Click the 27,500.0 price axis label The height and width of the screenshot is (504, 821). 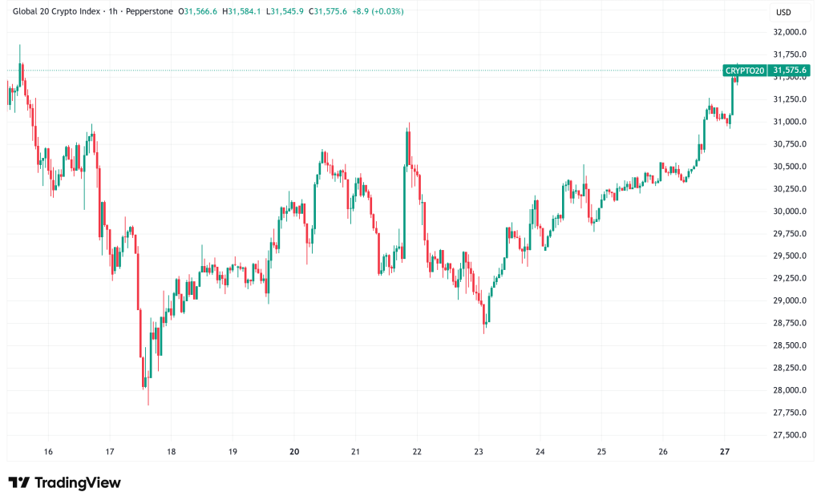pos(788,435)
